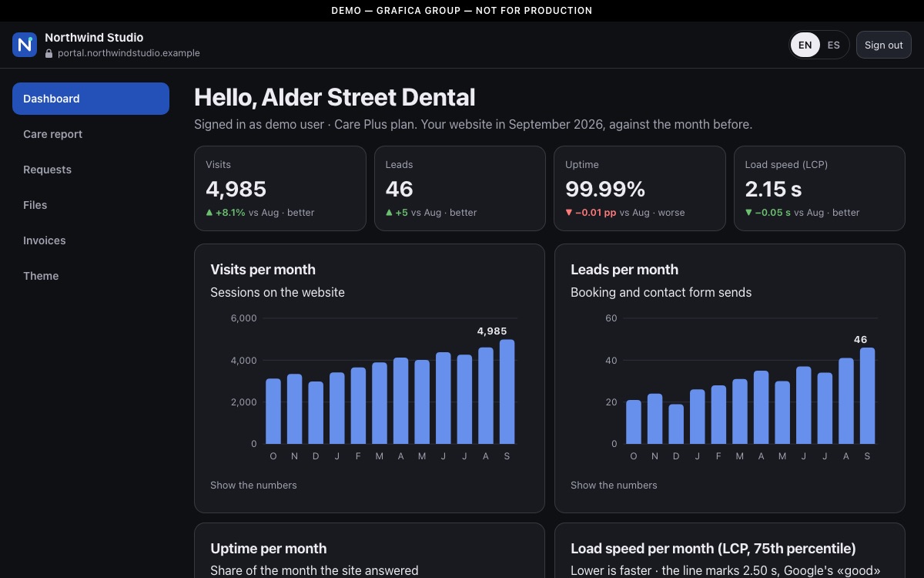This screenshot has width=924, height=578.
Task: View Invoices from the sidebar
Action: click(x=91, y=240)
